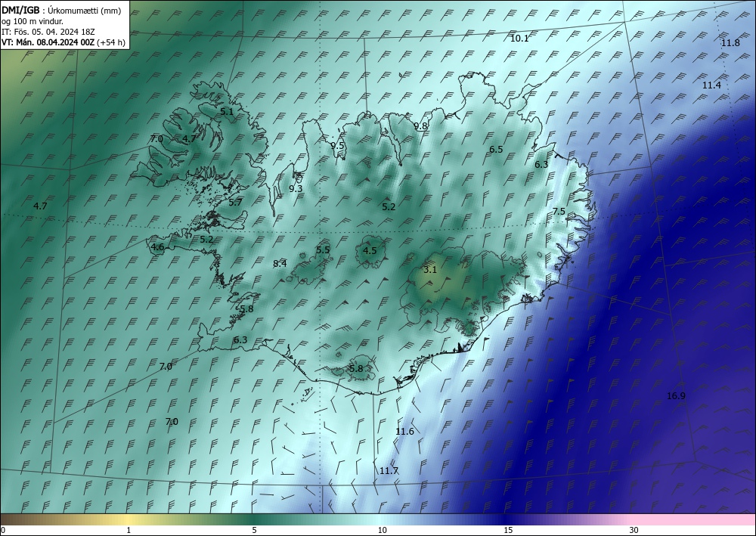
Task: Click the 4.5 value label on the glacier
Action: point(370,251)
